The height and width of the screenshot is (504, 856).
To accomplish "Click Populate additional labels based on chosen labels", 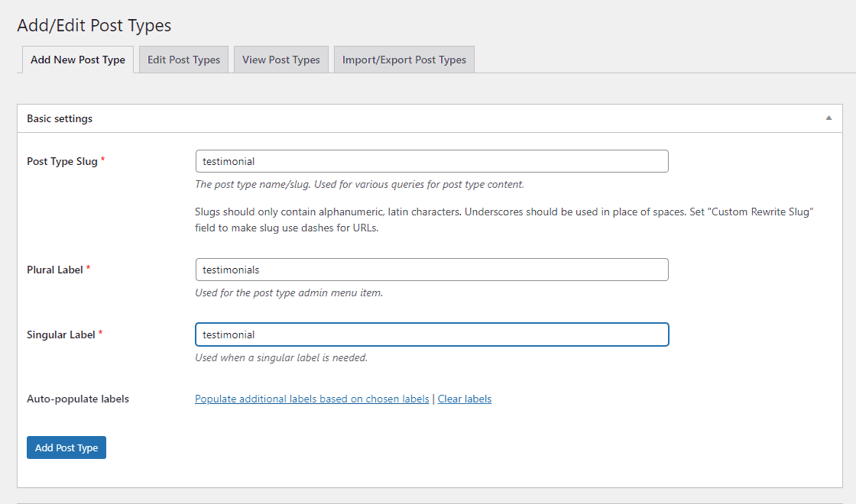I will point(312,399).
